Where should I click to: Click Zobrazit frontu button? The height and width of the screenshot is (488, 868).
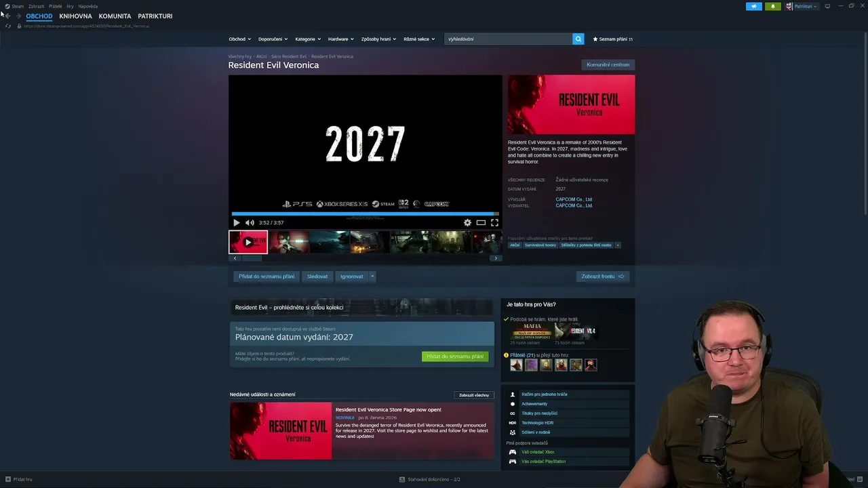[x=603, y=277]
